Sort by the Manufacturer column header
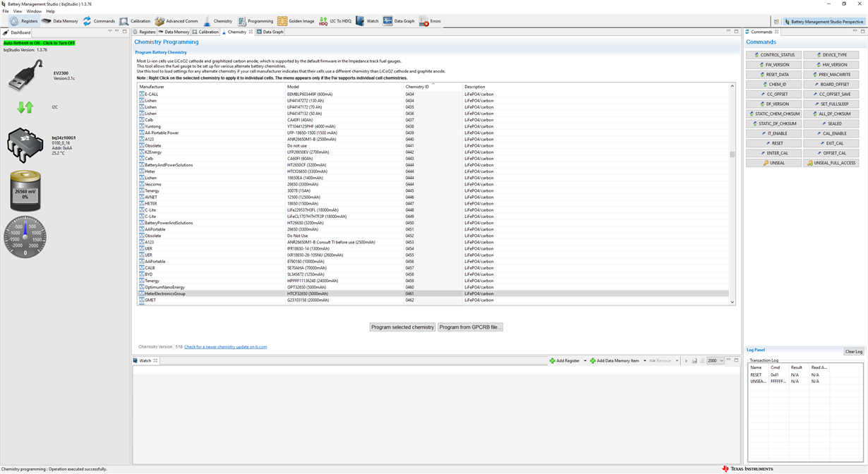The height and width of the screenshot is (474, 868). click(211, 87)
